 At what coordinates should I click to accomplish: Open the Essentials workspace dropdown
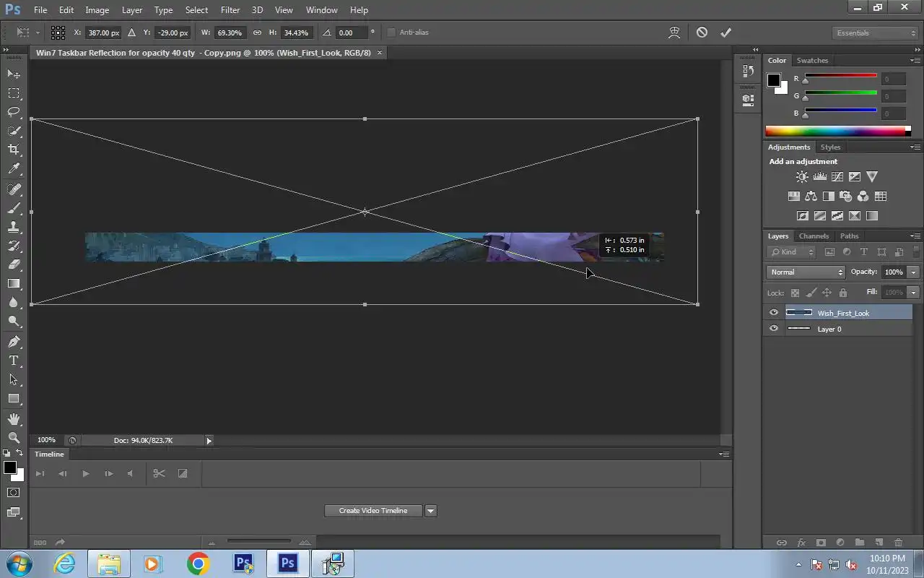(x=875, y=33)
